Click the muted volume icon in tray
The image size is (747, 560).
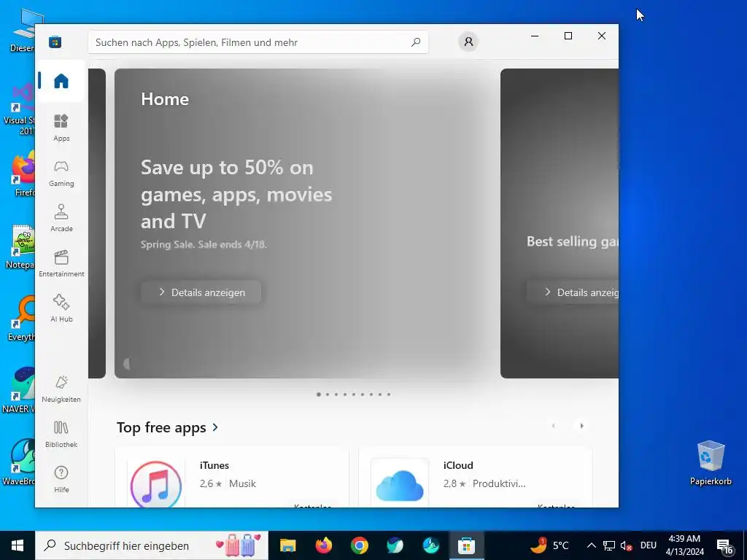pos(626,545)
